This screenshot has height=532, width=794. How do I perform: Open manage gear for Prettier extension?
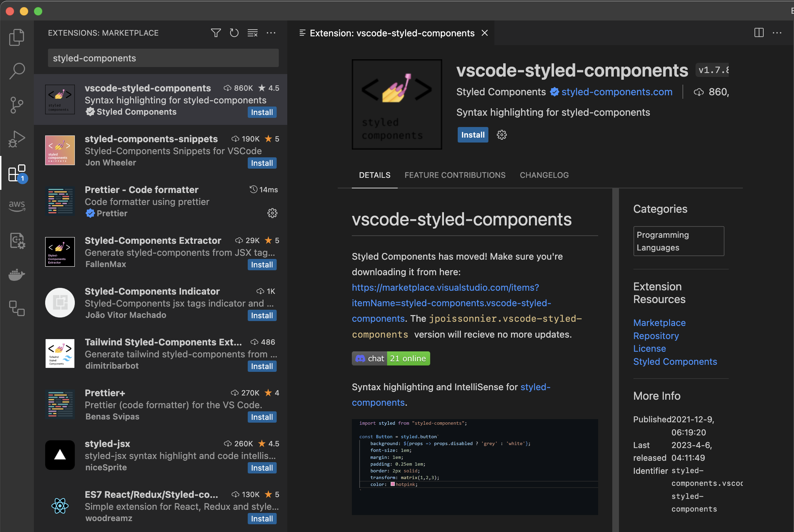pyautogui.click(x=272, y=213)
